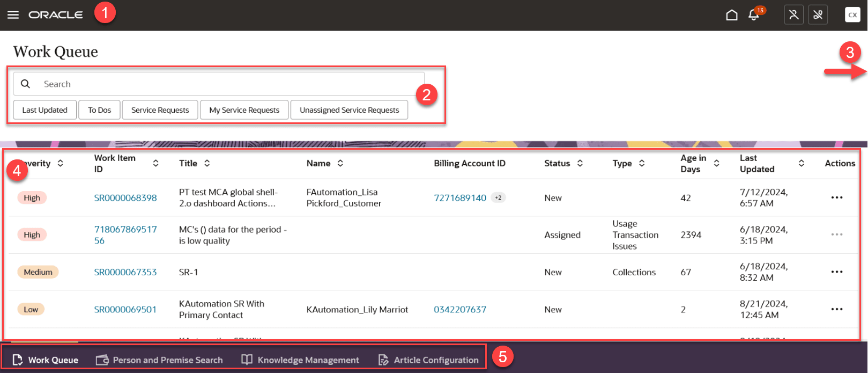
Task: Click the Actions column header
Action: click(x=840, y=163)
